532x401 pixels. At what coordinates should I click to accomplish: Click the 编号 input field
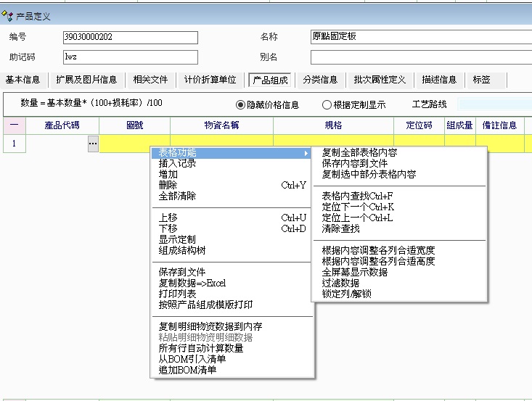tap(131, 37)
